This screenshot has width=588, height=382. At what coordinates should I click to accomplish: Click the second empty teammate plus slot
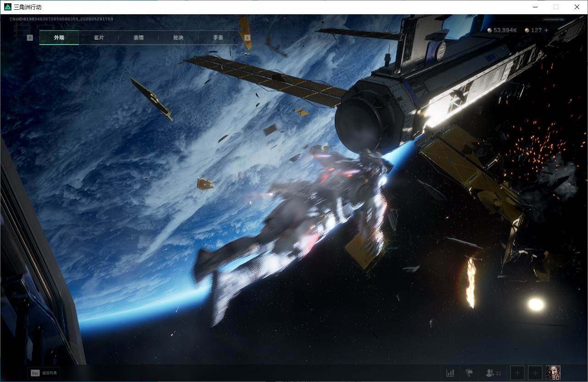(535, 373)
